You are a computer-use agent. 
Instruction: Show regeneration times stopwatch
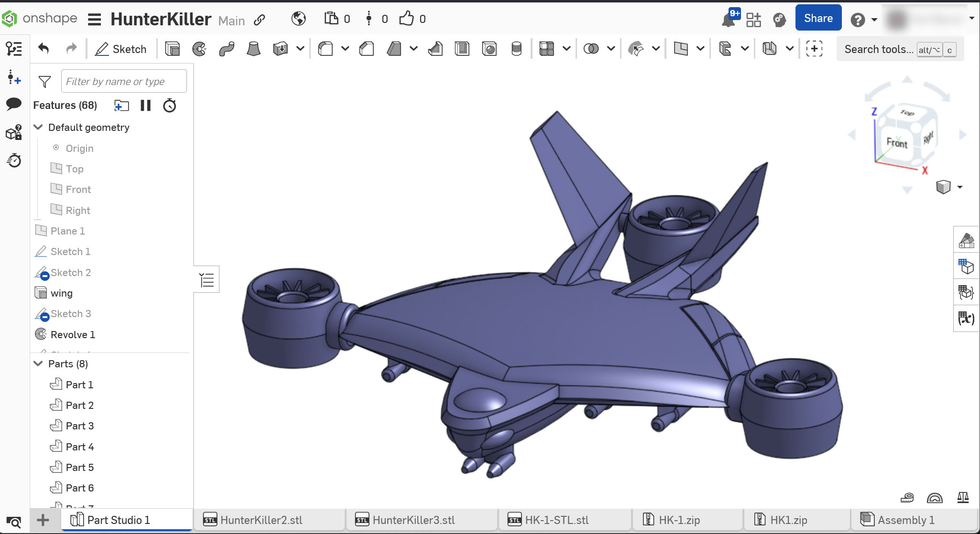click(170, 106)
